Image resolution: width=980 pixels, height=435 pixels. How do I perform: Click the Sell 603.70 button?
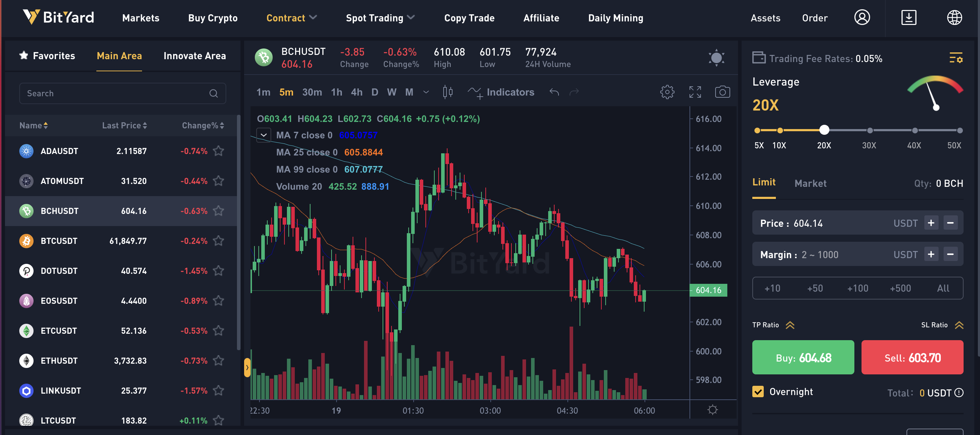coord(912,357)
